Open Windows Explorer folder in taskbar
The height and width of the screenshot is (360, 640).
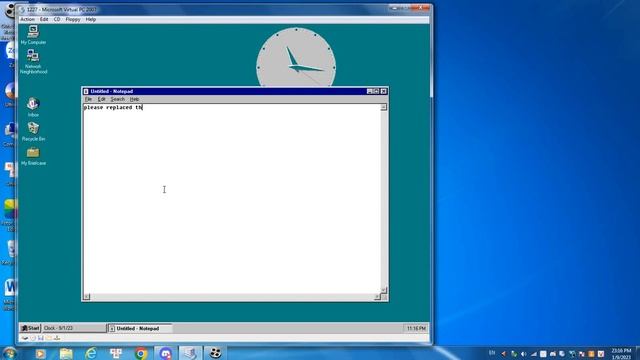click(66, 353)
